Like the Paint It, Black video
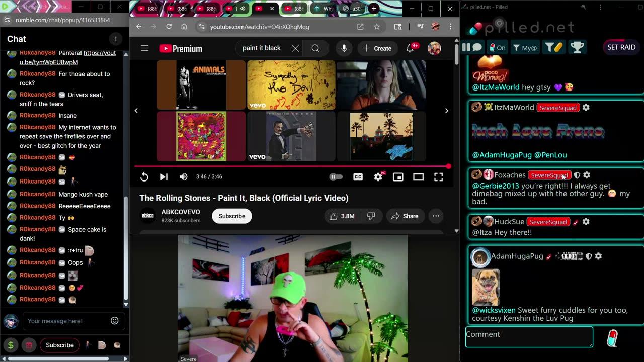644x362 pixels. (342, 216)
